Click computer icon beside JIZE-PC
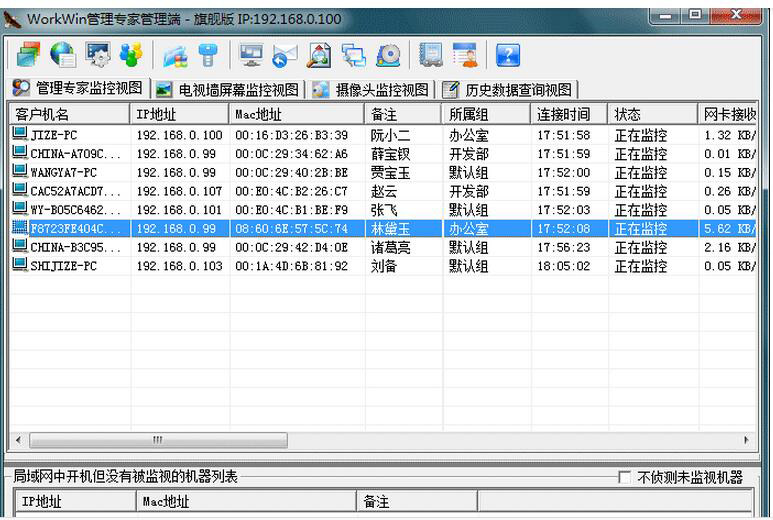 point(20,134)
